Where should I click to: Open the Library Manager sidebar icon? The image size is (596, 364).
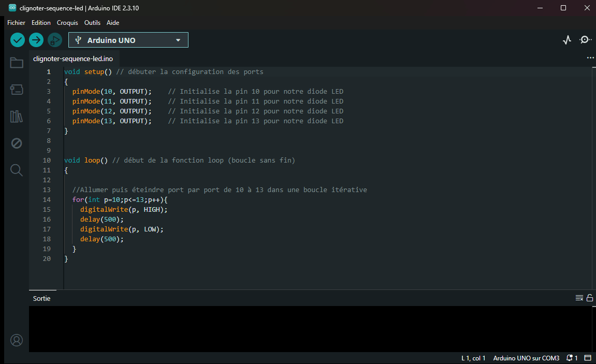click(17, 117)
